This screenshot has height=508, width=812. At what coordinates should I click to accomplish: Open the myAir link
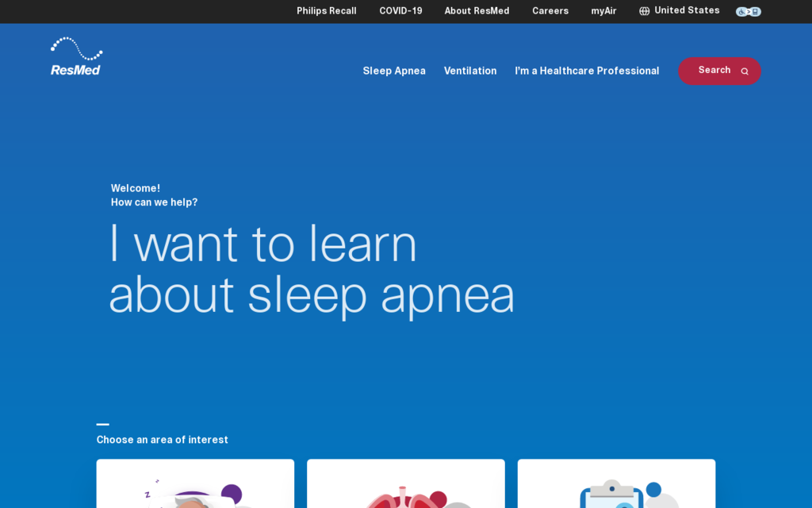(x=603, y=11)
